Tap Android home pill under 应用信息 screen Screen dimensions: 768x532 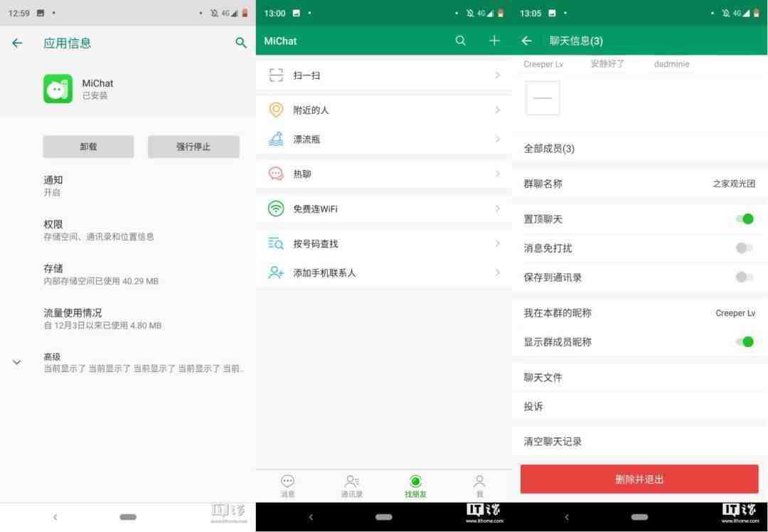tap(128, 517)
